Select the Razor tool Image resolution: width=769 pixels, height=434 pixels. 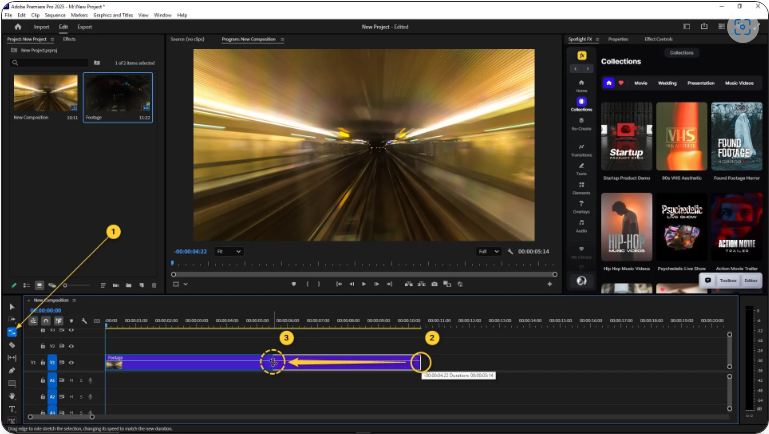pos(12,345)
